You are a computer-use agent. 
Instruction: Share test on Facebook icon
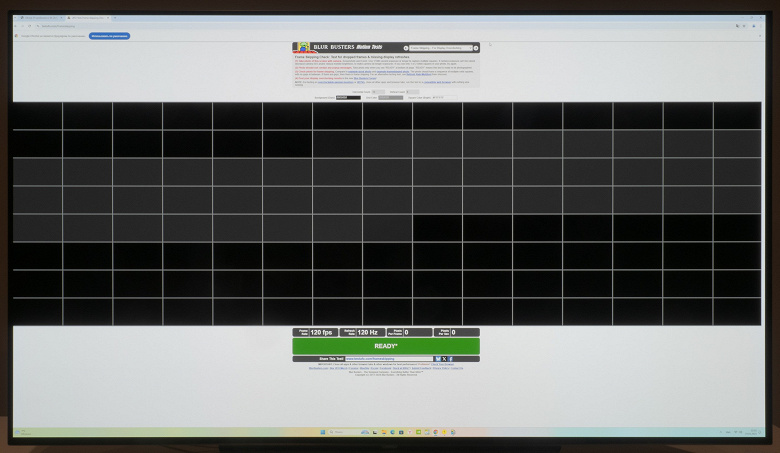click(x=450, y=359)
